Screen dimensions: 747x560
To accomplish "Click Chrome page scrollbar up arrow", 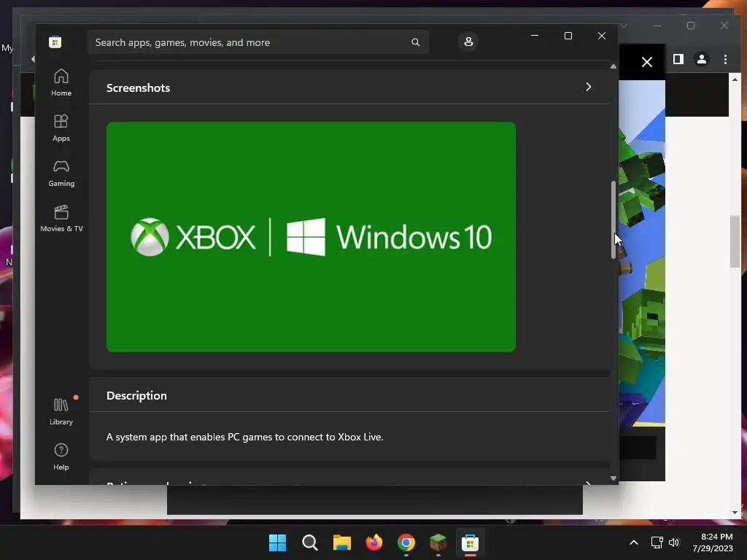I will tap(735, 79).
